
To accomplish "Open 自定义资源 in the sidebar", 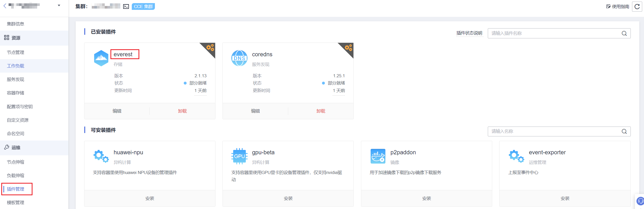I will 18,120.
